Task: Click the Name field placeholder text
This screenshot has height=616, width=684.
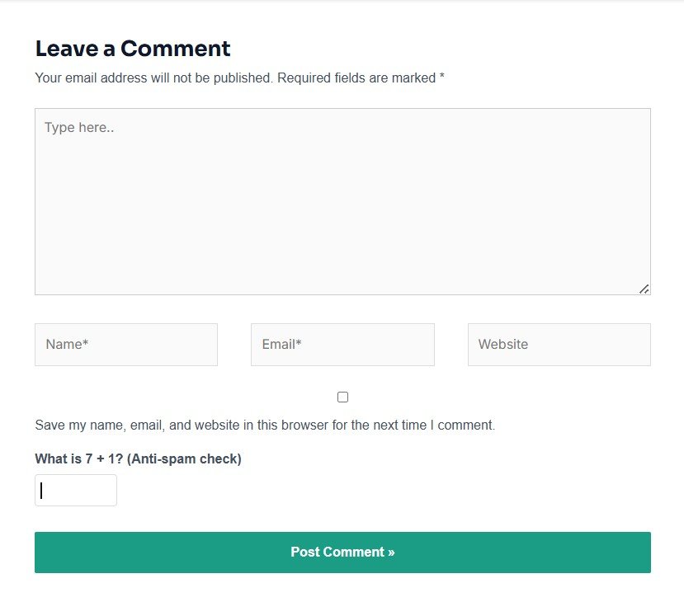Action: tap(67, 344)
